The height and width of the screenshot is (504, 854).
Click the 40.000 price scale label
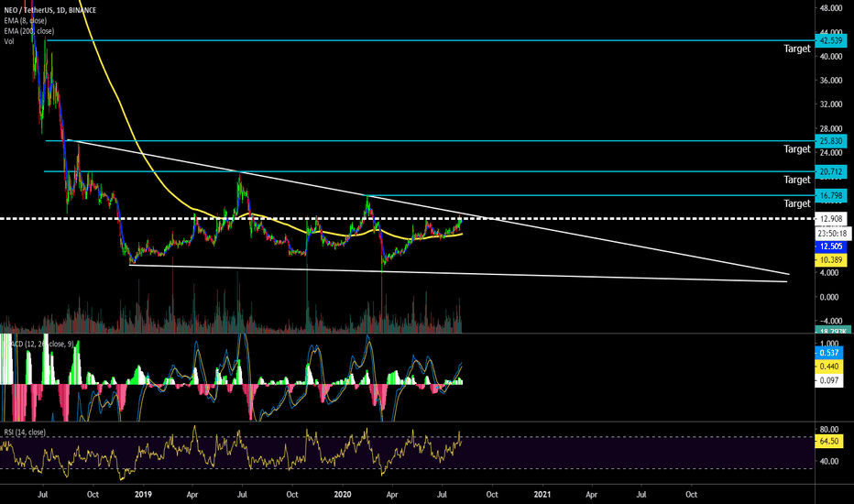pos(831,56)
